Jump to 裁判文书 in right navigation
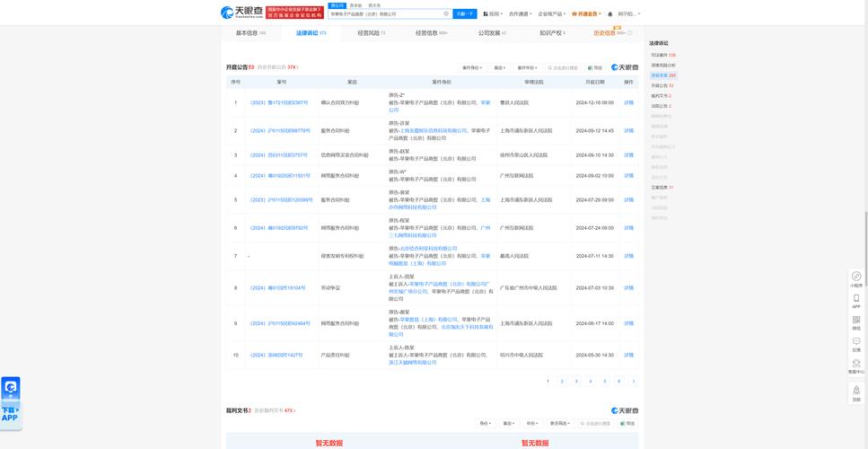The width and height of the screenshot is (868, 449). (x=661, y=96)
